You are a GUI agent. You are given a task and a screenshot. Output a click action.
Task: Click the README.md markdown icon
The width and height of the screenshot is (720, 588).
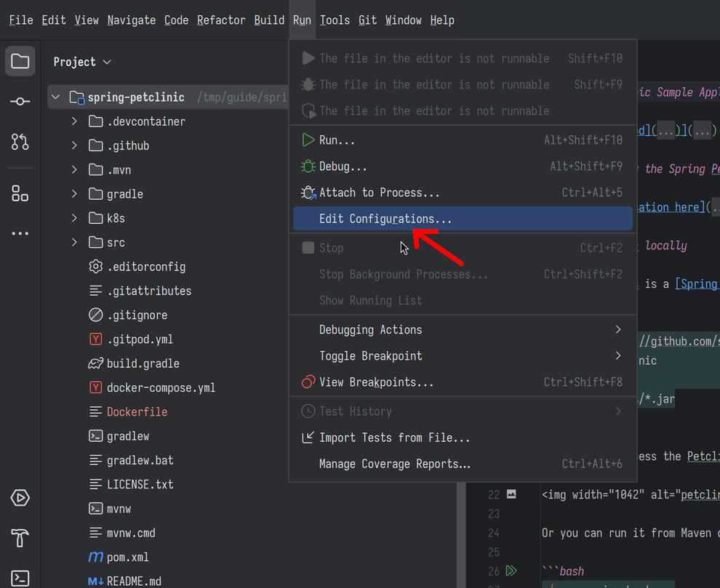[95, 581]
